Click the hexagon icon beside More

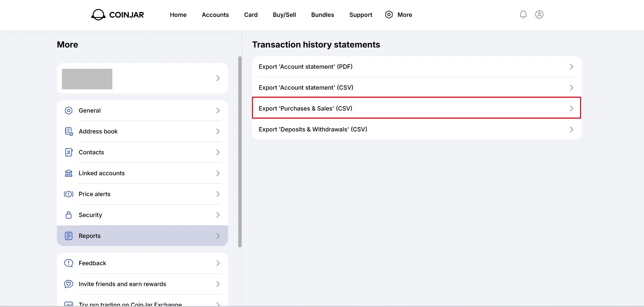click(x=389, y=14)
